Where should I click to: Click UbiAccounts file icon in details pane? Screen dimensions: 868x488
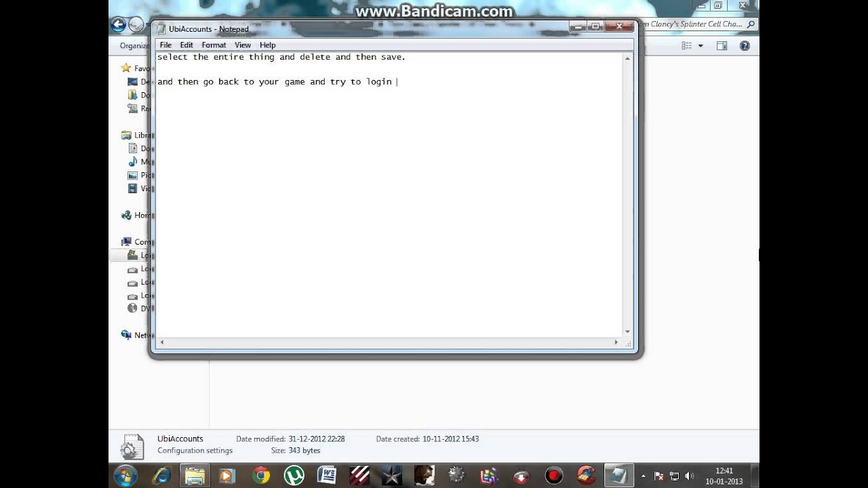(x=132, y=447)
